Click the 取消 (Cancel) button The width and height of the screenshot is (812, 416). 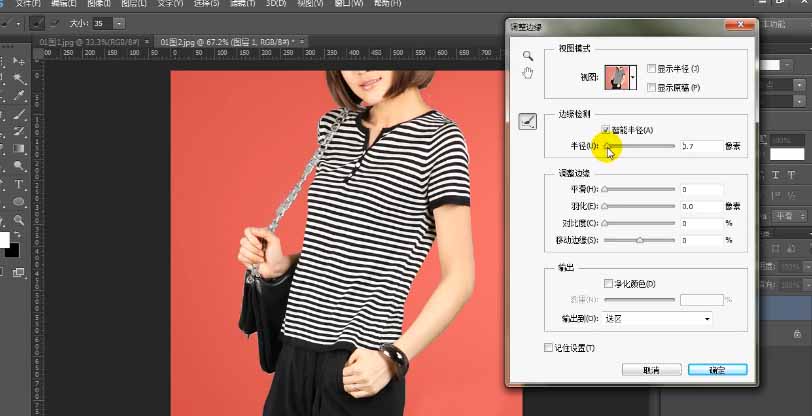(651, 369)
